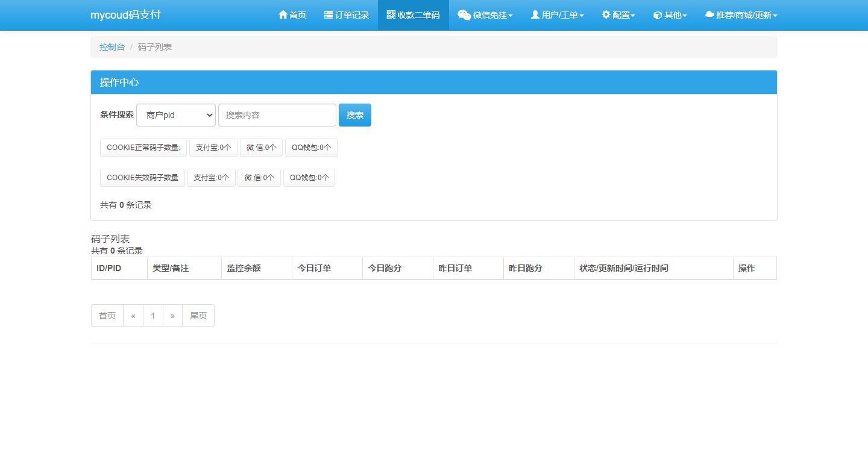Switch to the 收款二维码 nav tab
The width and height of the screenshot is (868, 456).
pos(413,14)
